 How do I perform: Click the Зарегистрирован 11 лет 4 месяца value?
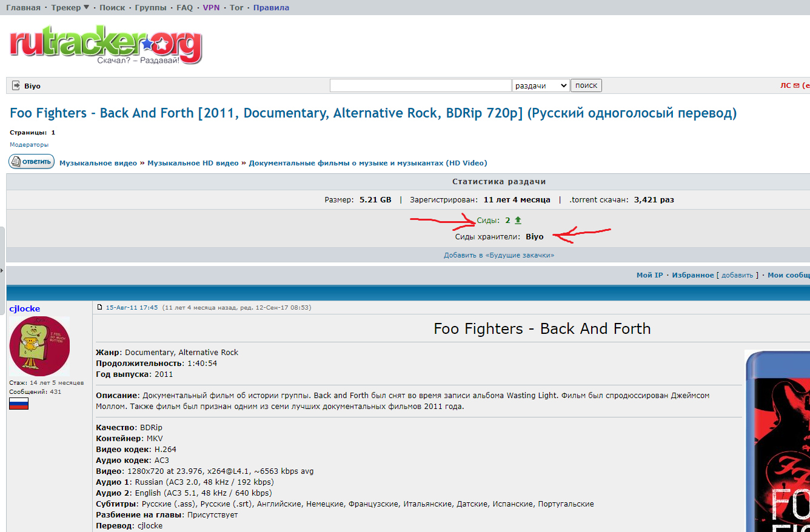click(517, 199)
